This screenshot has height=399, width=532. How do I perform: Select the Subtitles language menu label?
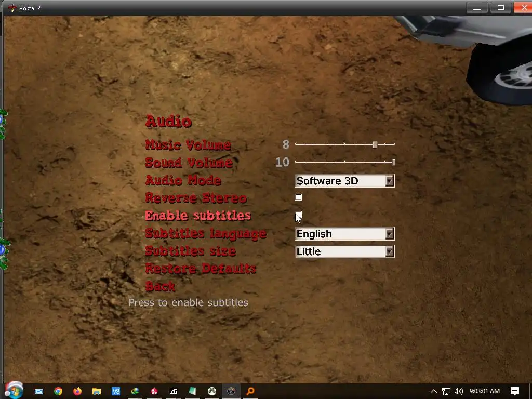206,234
